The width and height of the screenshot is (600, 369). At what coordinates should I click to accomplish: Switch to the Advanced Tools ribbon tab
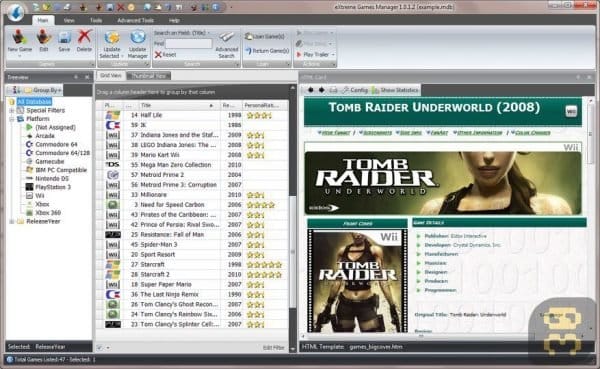135,20
